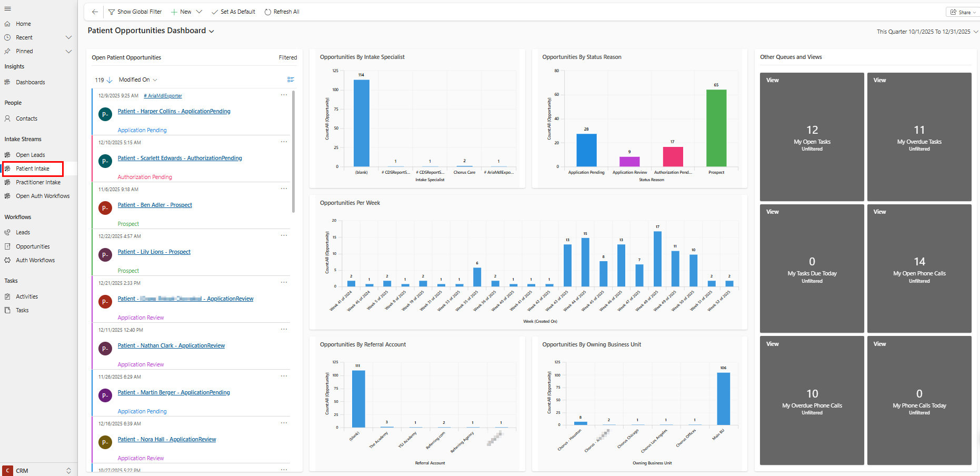Toggle sort direction arrow next to 119

click(109, 80)
